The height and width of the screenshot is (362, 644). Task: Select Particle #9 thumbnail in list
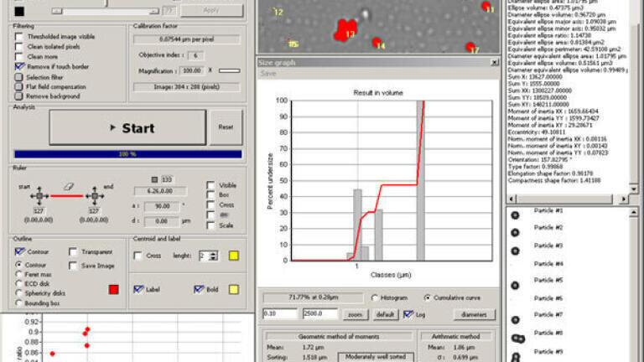(516, 357)
